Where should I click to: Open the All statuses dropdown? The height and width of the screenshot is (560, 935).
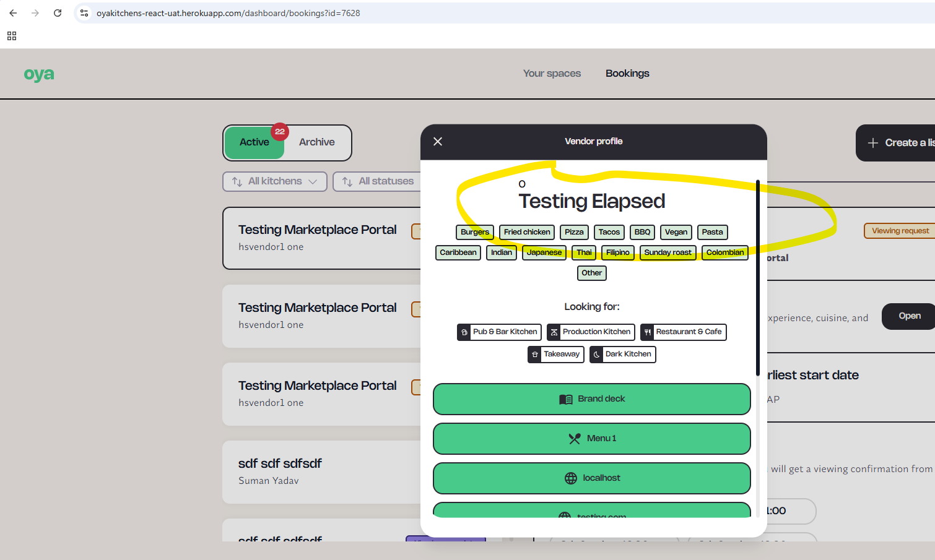(378, 181)
